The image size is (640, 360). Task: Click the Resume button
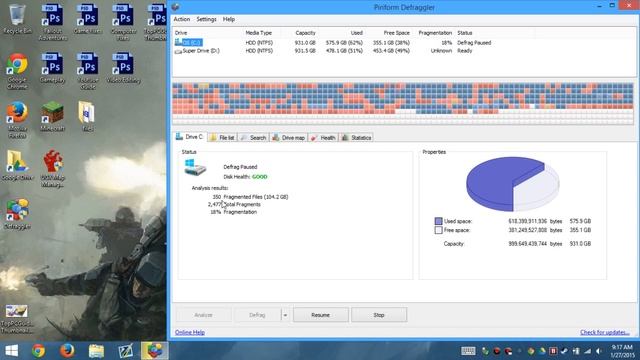click(321, 315)
